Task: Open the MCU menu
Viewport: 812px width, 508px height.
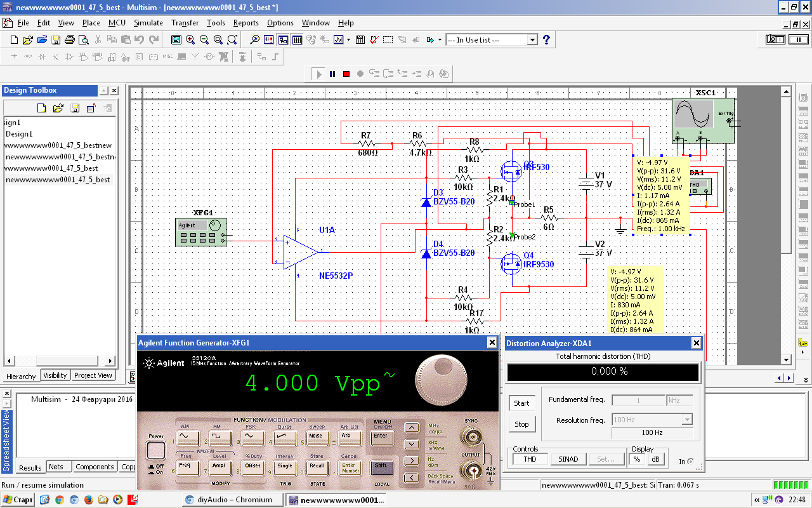Action: point(117,23)
